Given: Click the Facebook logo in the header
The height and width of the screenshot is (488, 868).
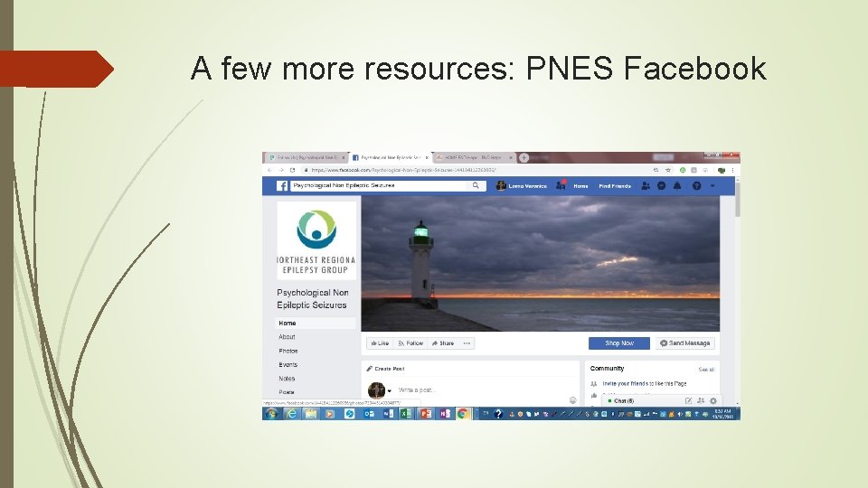Looking at the screenshot, I should click(x=282, y=186).
